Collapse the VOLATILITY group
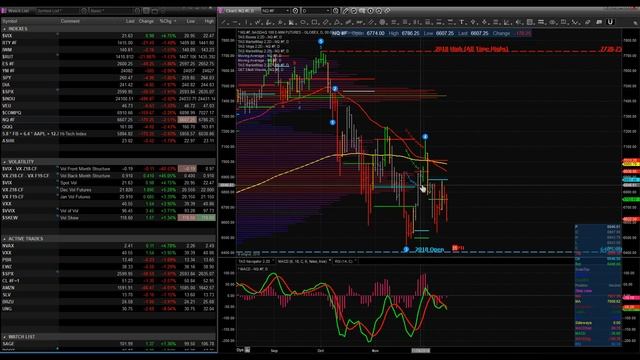Viewport: 640px width, 360px height. pyautogui.click(x=4, y=162)
